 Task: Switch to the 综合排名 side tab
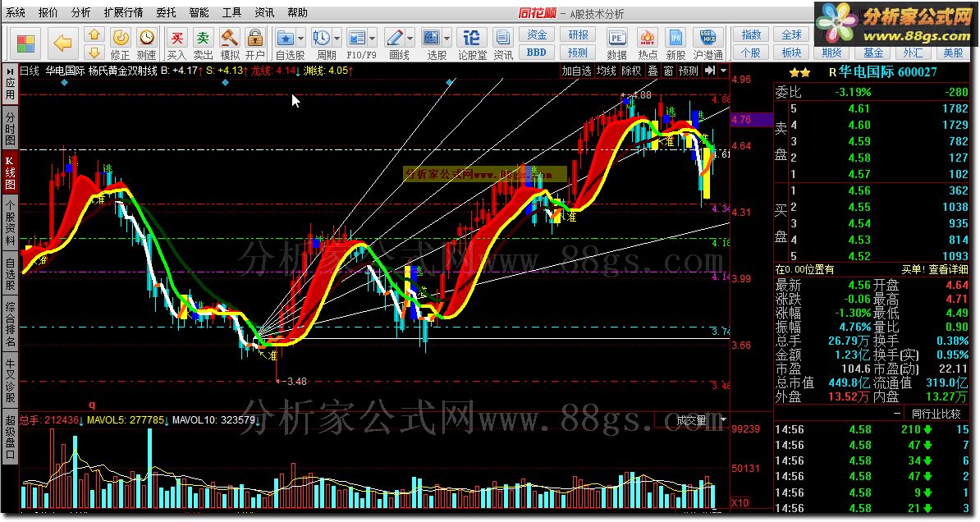(10, 324)
